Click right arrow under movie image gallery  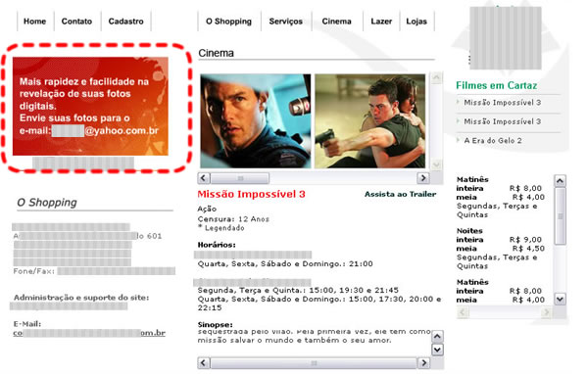tap(423, 177)
